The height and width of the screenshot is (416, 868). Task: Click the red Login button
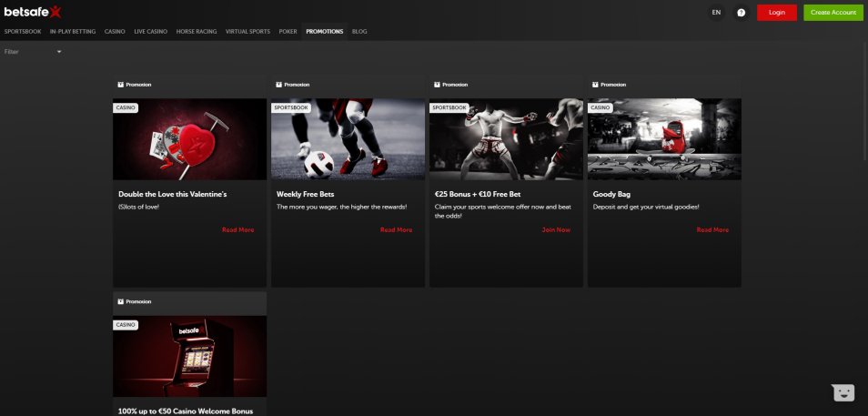tap(777, 13)
